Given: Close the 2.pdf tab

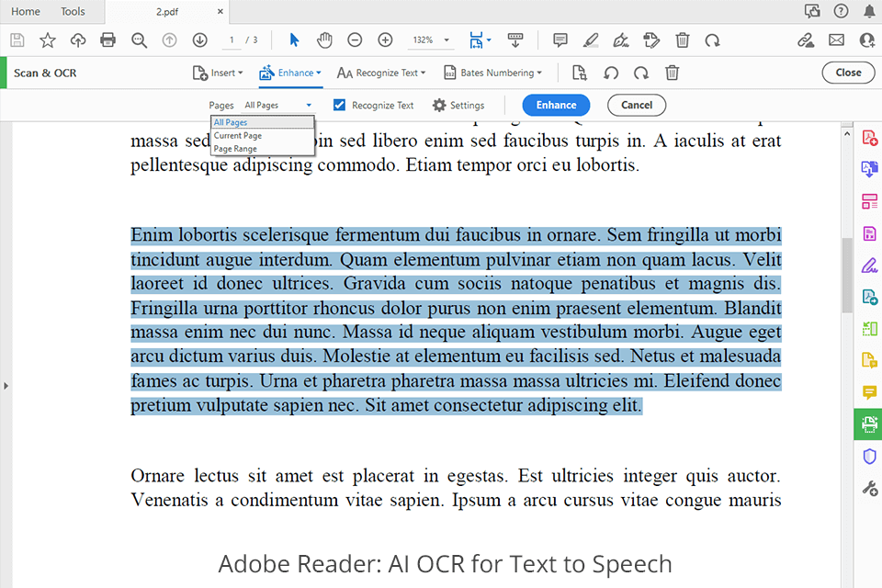Looking at the screenshot, I should (220, 11).
